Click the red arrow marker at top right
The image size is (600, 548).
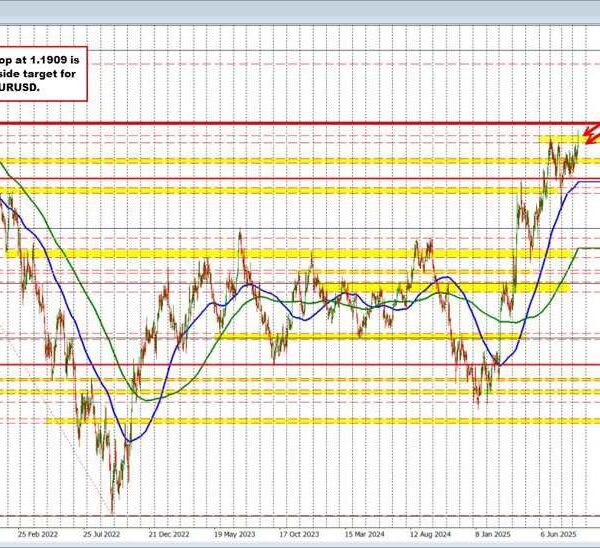(590, 135)
